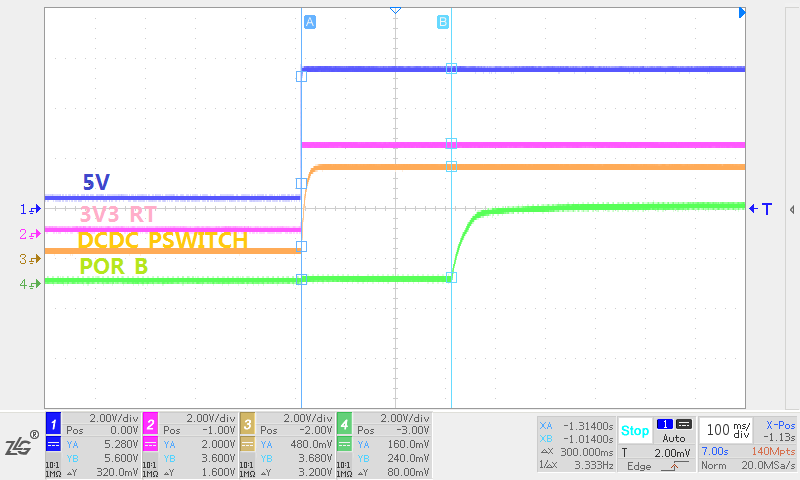
Task: Click the 5V waveform label
Action: [96, 182]
